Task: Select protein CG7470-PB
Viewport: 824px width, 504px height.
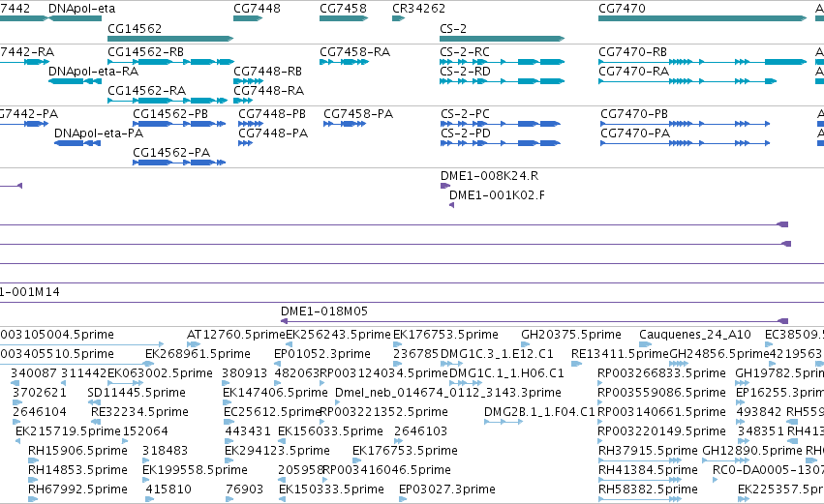Action: (634, 114)
